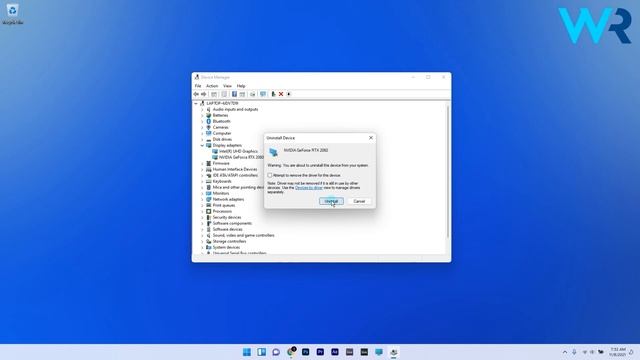Click the Keyboards category icon
640x360 pixels.
209,181
